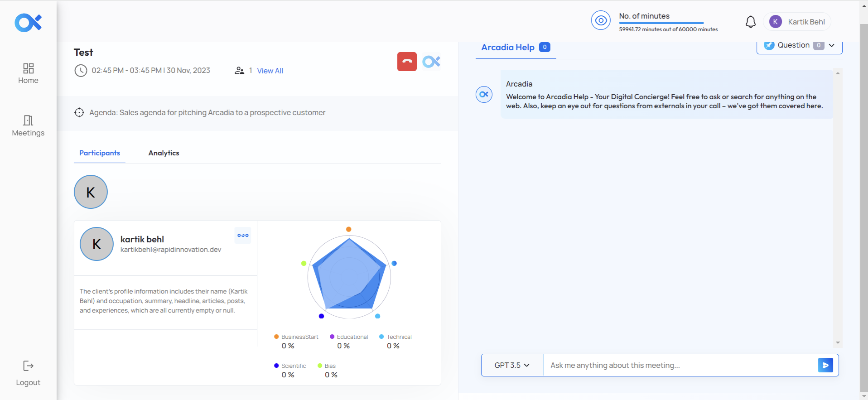Click the minutes usage progress bar
Screen dimensions: 868x400
point(661,23)
